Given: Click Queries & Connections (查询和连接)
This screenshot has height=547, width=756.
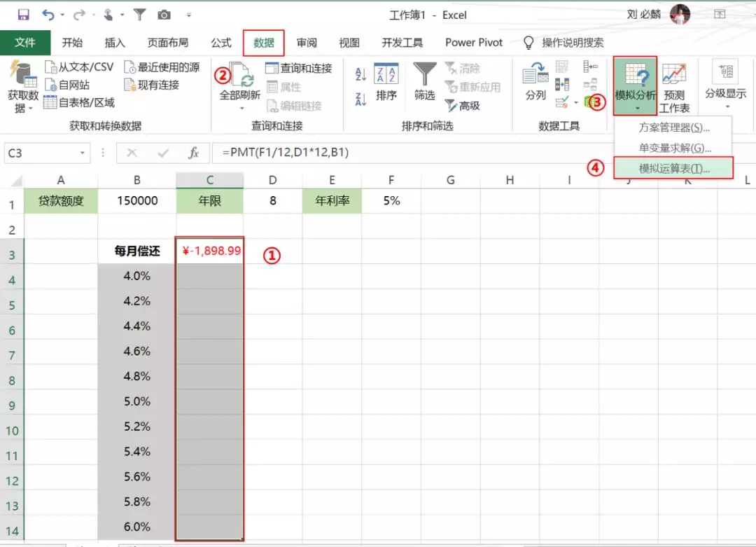Looking at the screenshot, I should point(299,68).
